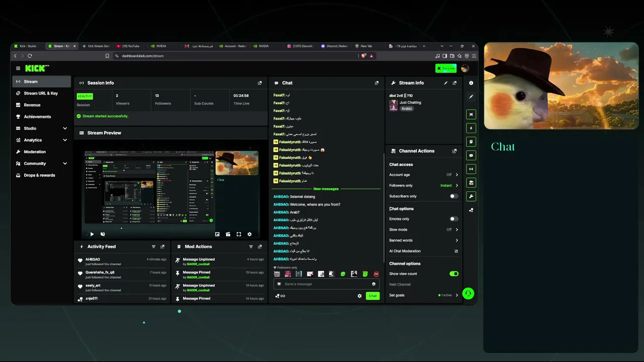The width and height of the screenshot is (644, 362).
Task: Filter the Mod Actions list
Action: 251,247
